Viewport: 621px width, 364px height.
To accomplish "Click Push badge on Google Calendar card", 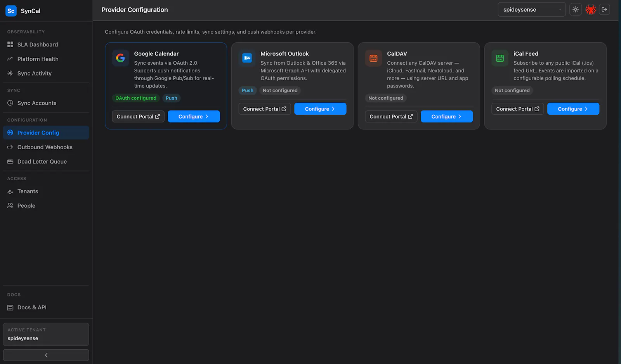I will pyautogui.click(x=172, y=98).
